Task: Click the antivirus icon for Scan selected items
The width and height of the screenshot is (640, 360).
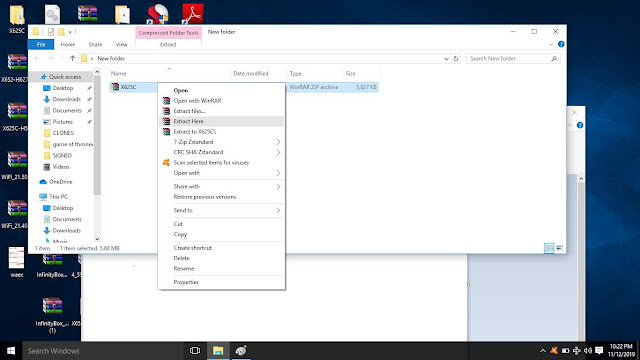Action: [x=166, y=162]
